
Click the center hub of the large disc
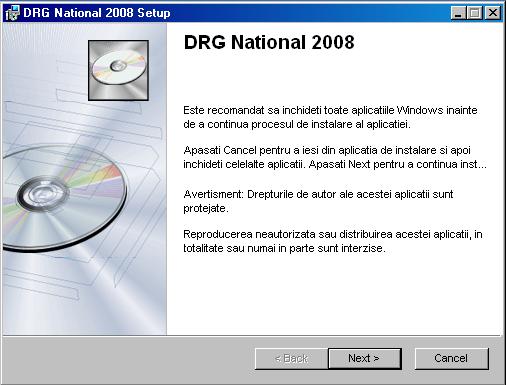(42, 194)
